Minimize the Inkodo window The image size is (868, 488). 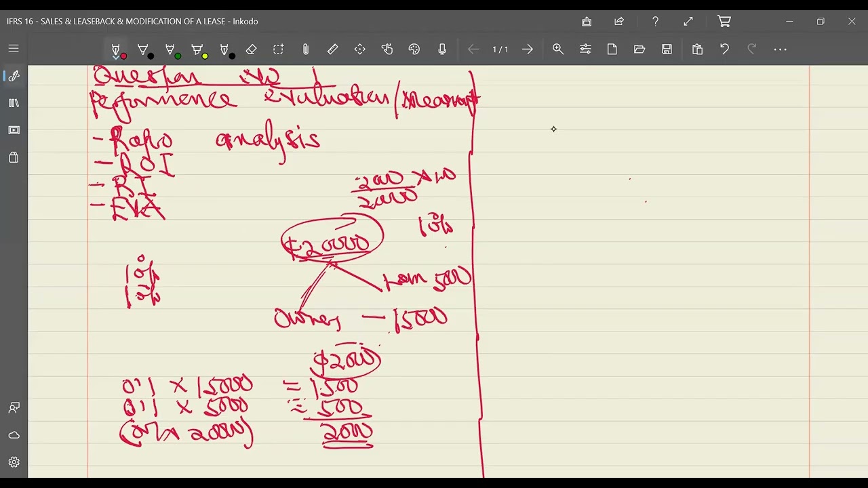[789, 22]
